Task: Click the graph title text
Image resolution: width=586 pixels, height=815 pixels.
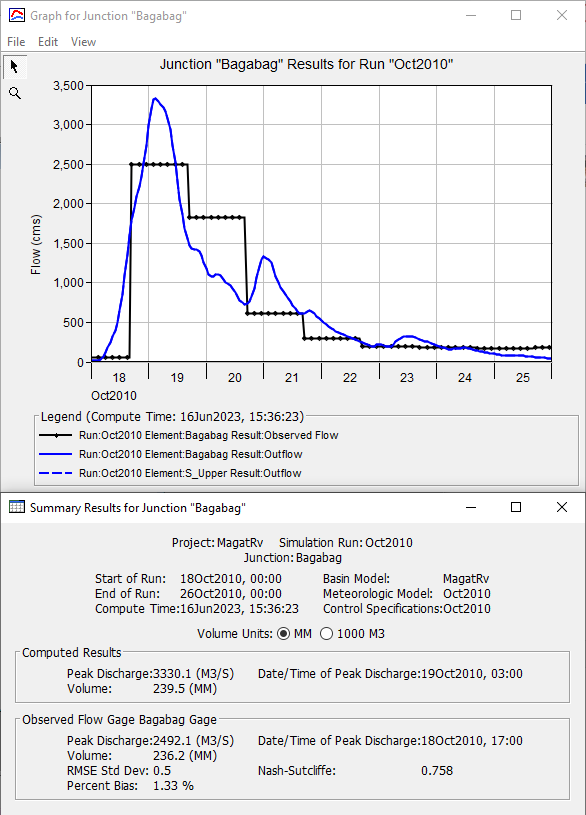Action: (x=306, y=64)
